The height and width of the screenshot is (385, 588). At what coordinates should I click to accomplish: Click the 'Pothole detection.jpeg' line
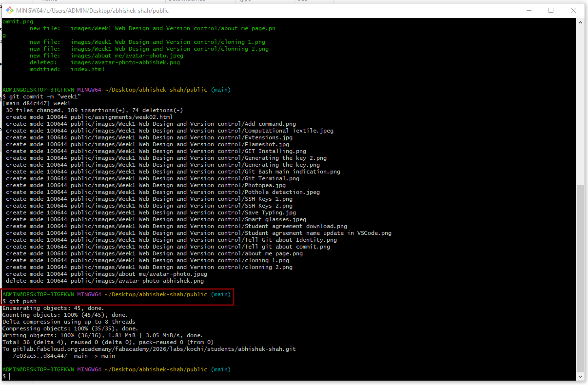pyautogui.click(x=163, y=192)
